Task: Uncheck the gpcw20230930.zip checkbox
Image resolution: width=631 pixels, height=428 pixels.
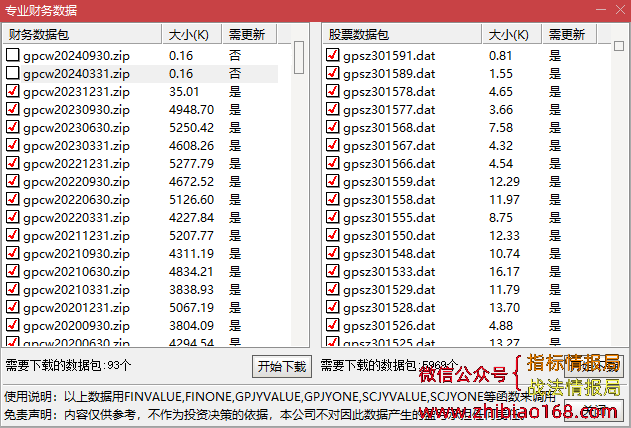Action: pos(12,109)
